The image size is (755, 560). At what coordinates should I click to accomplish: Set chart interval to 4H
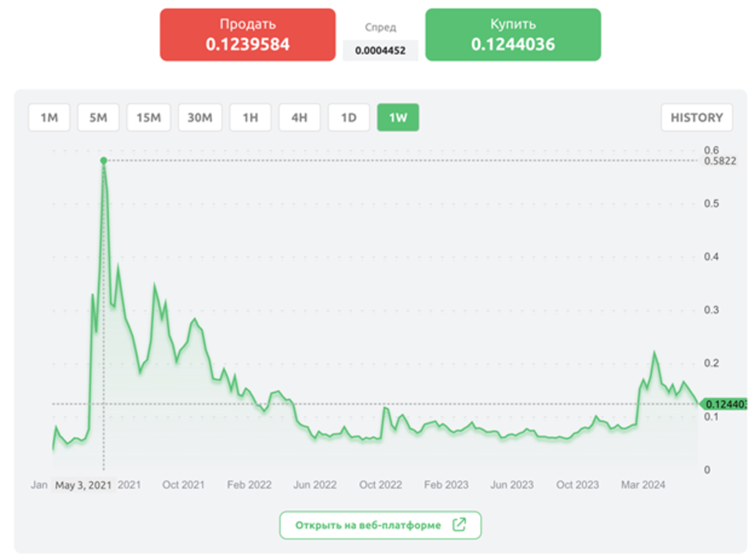tap(299, 117)
